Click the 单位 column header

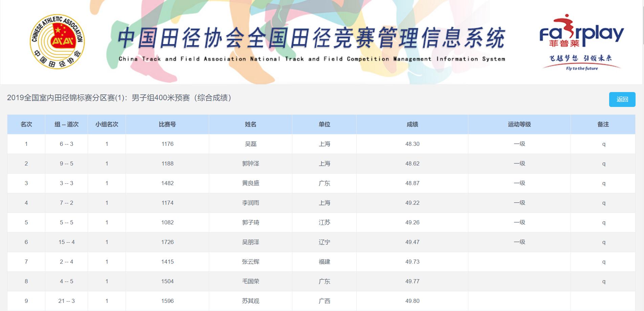click(x=324, y=124)
